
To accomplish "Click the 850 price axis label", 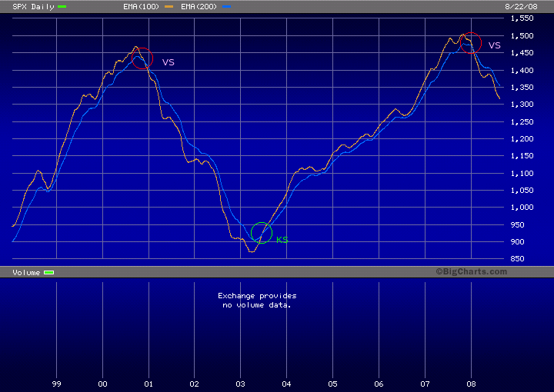I will point(517,258).
